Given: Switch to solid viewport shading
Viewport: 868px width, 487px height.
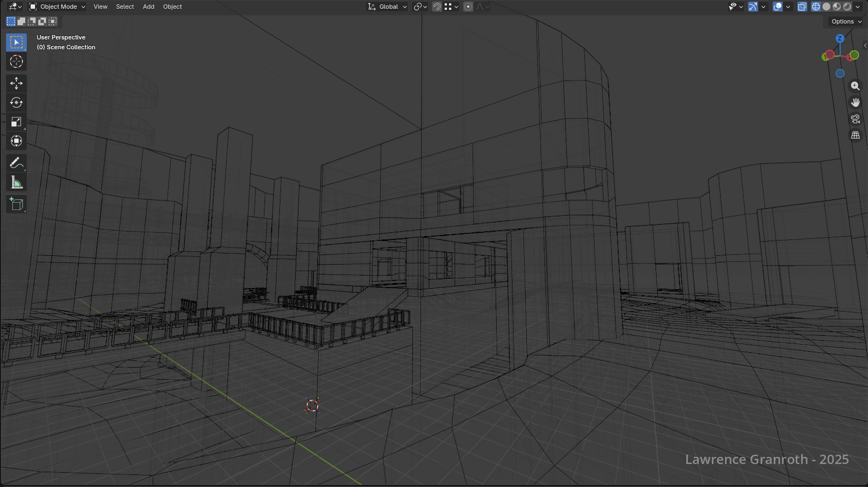Looking at the screenshot, I should click(826, 7).
